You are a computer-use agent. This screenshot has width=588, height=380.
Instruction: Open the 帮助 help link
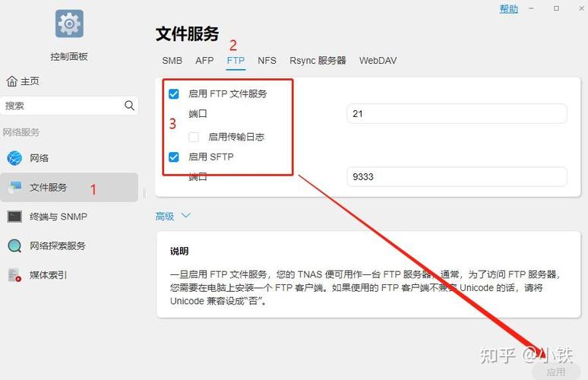point(509,8)
